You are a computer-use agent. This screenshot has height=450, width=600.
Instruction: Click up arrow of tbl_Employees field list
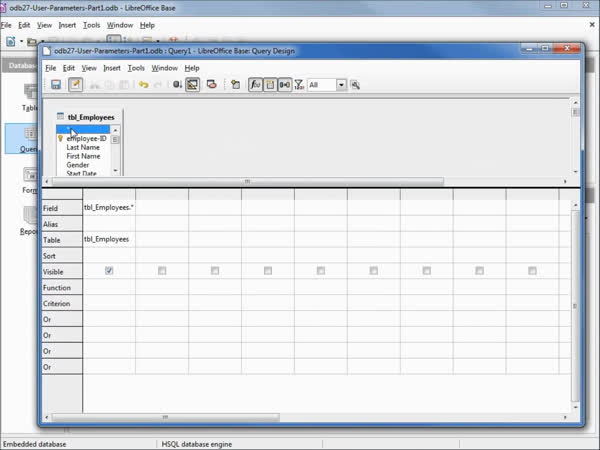point(116,130)
